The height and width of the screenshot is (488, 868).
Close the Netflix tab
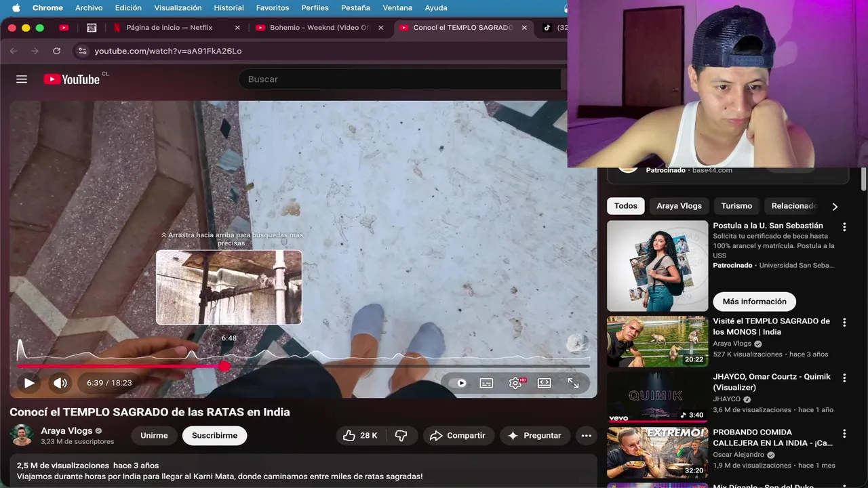tap(237, 28)
